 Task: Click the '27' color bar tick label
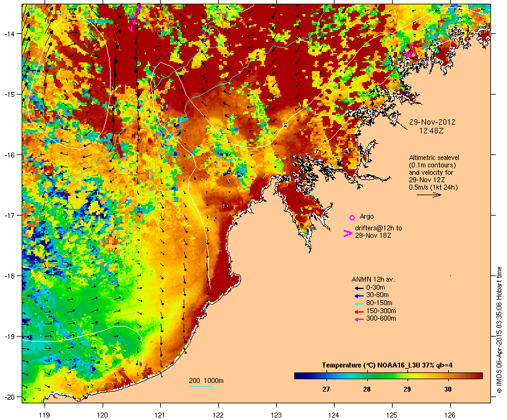coord(326,389)
